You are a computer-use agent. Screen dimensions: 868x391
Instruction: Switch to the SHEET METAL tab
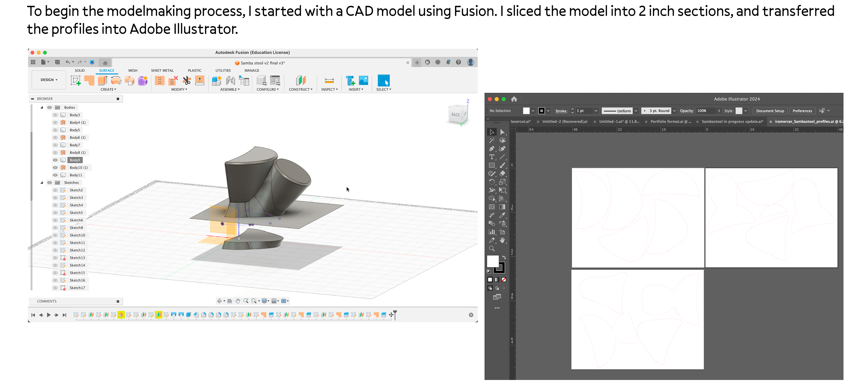click(x=162, y=70)
